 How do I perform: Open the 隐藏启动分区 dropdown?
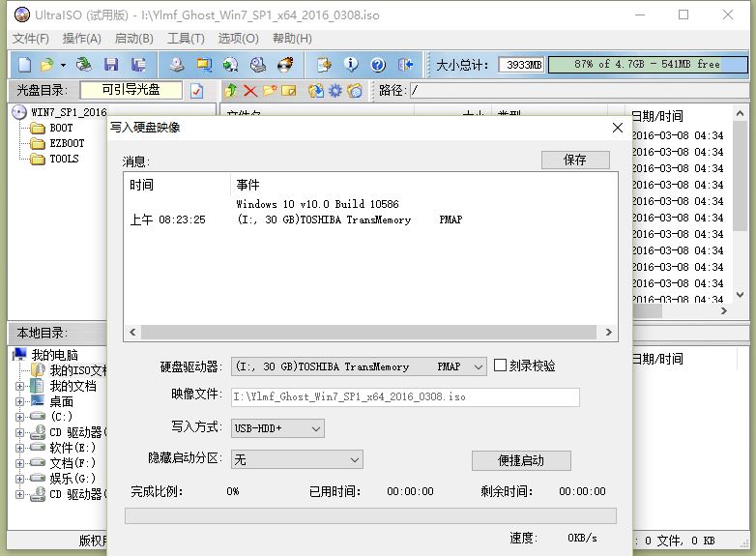tap(297, 459)
